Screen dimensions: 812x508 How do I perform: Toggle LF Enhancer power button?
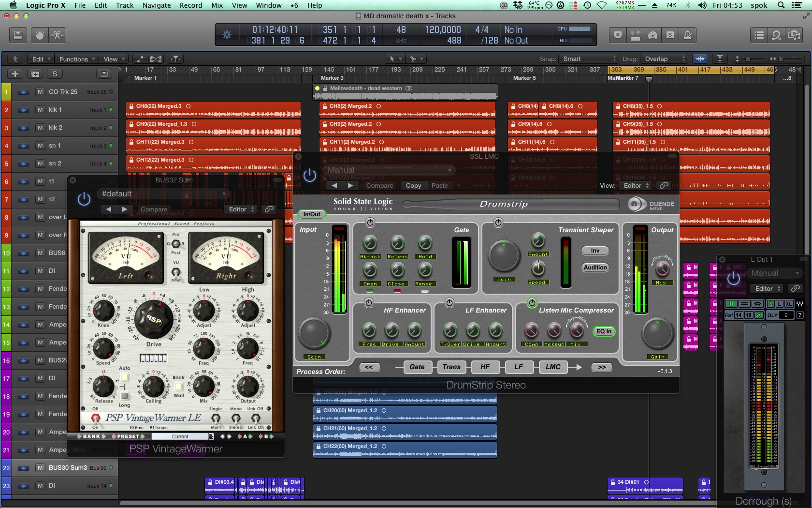coord(449,303)
